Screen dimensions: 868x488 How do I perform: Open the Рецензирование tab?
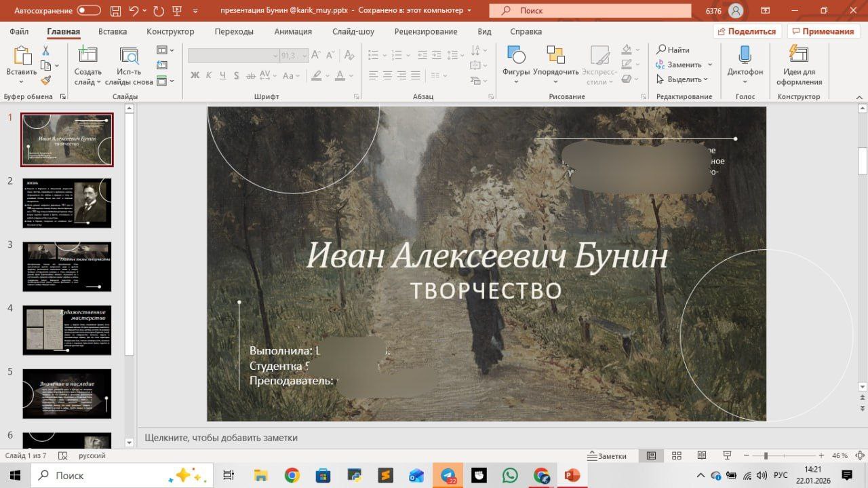tap(425, 31)
